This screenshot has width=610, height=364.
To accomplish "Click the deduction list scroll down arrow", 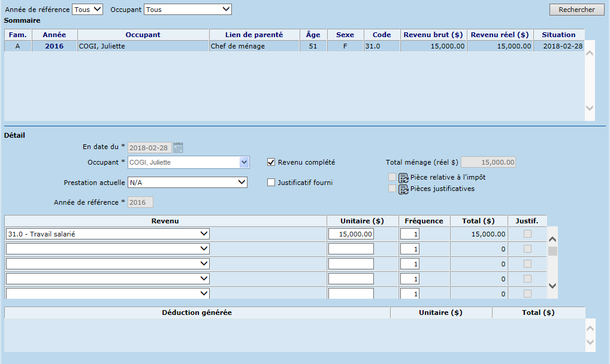I will click(590, 342).
